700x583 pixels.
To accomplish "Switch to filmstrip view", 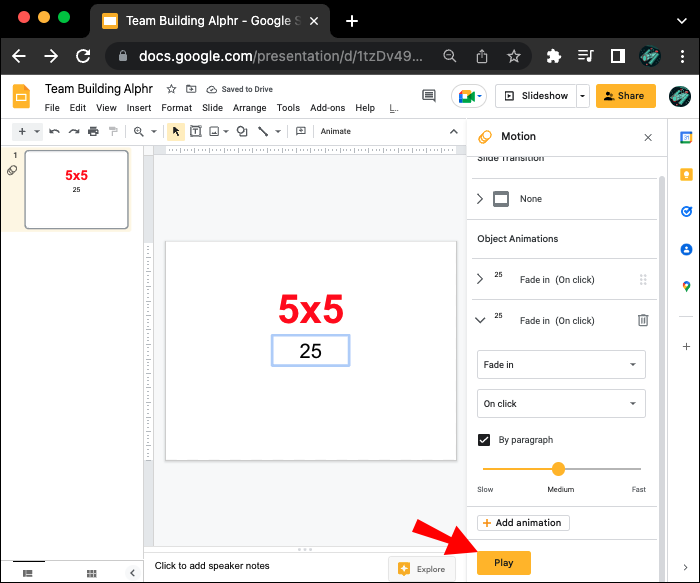I will coord(28,573).
